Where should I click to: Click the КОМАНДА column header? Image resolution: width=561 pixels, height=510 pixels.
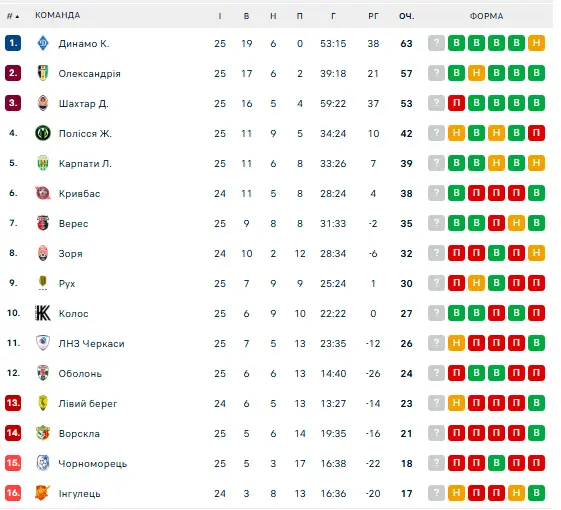58,15
